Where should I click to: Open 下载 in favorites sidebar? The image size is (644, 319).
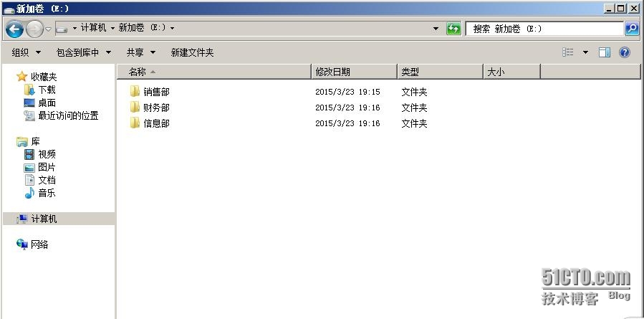coord(47,90)
